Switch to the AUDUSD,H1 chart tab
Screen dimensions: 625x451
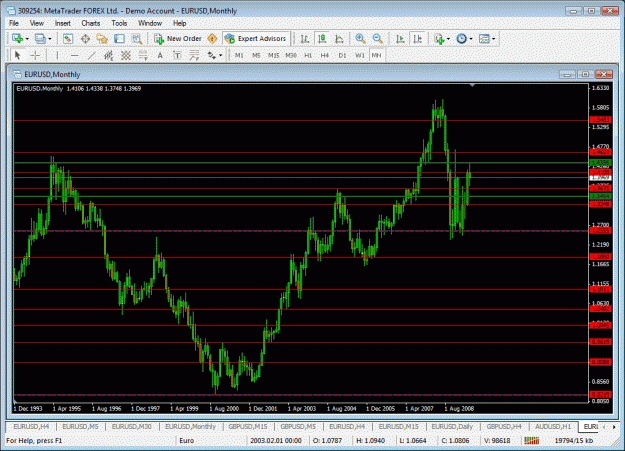(x=553, y=426)
